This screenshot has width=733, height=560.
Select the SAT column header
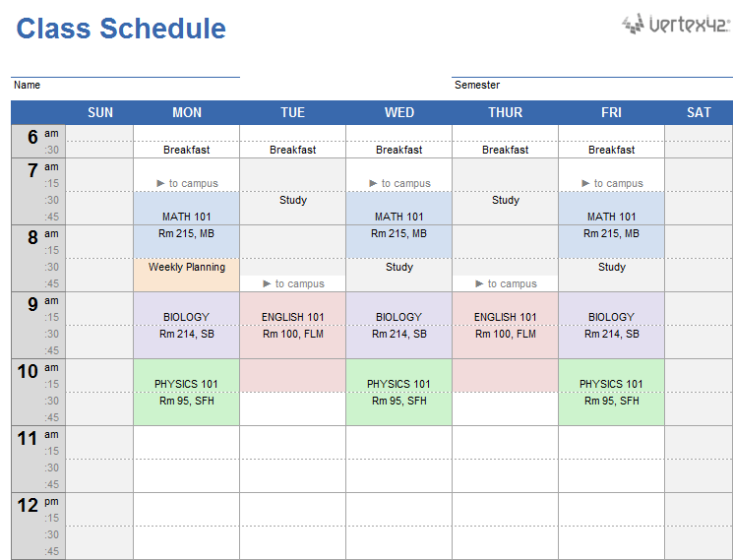tap(699, 112)
